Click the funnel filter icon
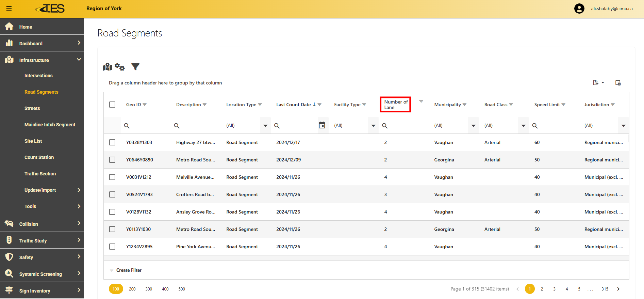 135,67
